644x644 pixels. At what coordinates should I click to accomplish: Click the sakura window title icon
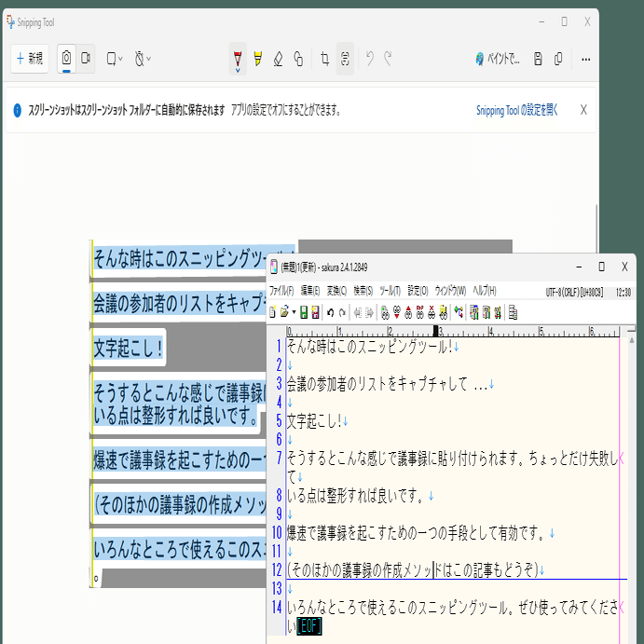274,267
